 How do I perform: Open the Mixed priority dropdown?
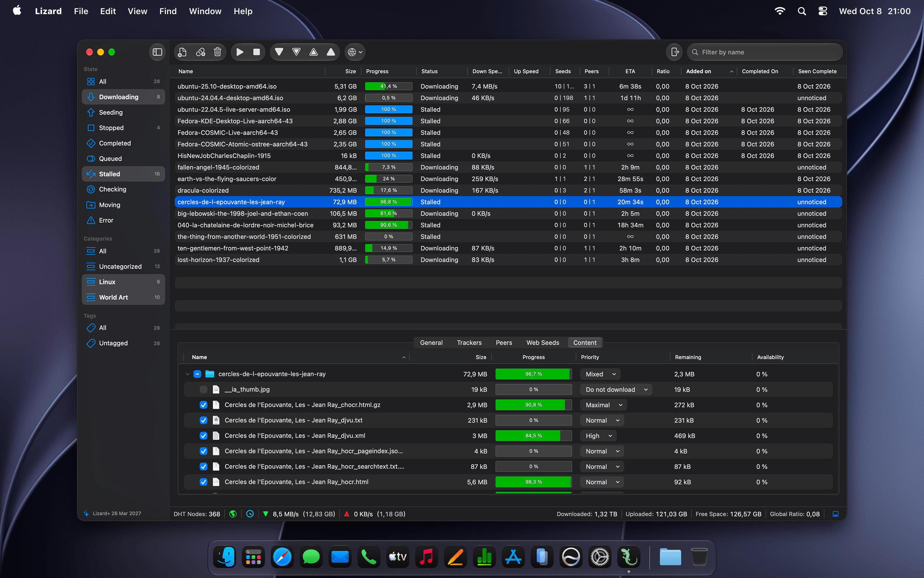click(x=600, y=374)
